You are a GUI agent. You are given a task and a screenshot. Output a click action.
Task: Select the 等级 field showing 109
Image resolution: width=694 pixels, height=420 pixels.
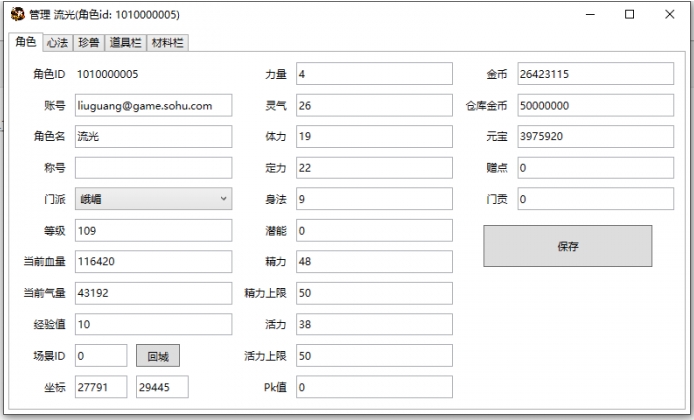[x=152, y=230]
